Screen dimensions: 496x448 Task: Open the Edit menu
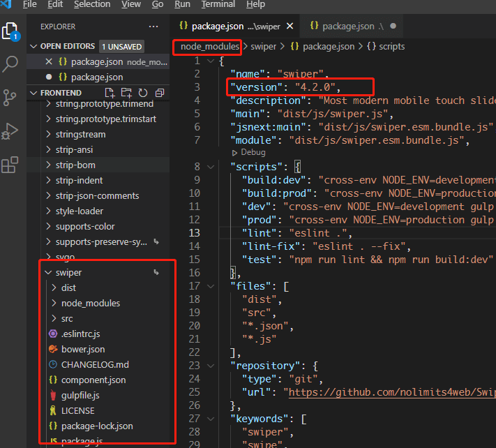[55, 4]
